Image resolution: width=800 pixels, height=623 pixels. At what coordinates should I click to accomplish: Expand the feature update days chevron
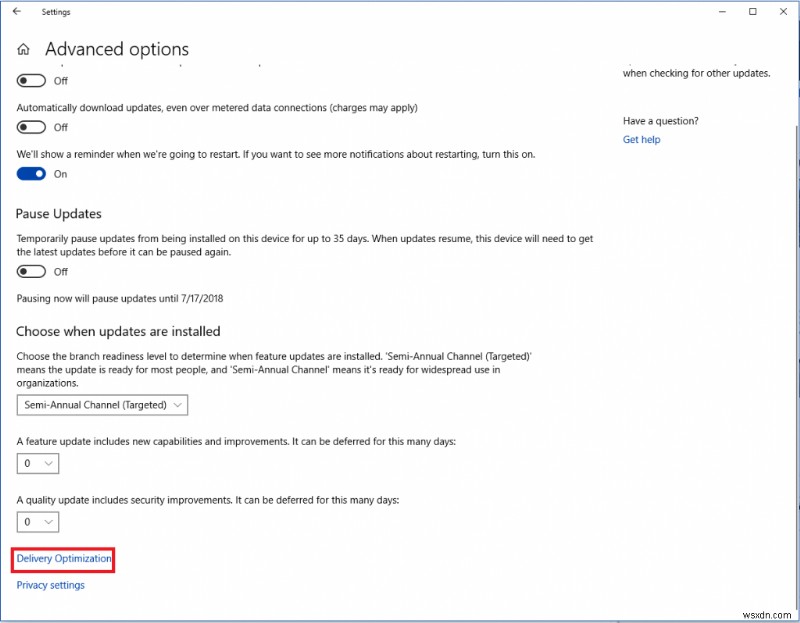[47, 463]
